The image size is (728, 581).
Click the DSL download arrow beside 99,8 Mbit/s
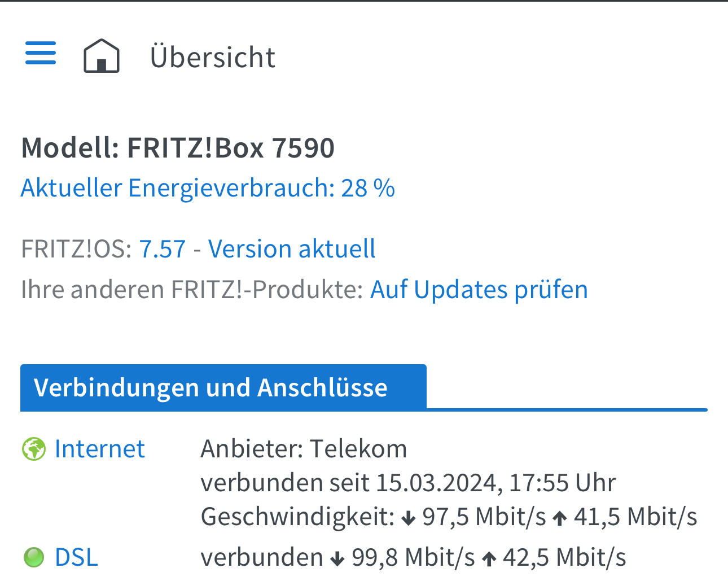point(337,558)
